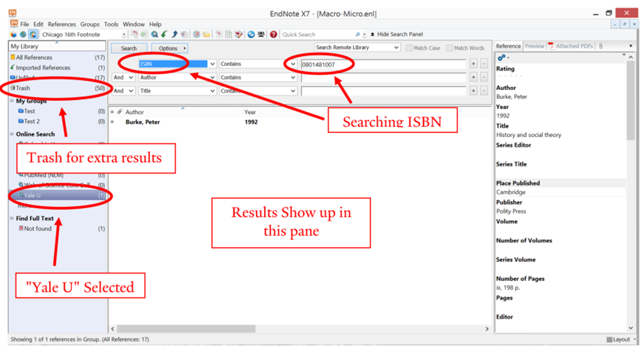
Task: Open Contains dropdown in the ISBN row
Action: 293,64
